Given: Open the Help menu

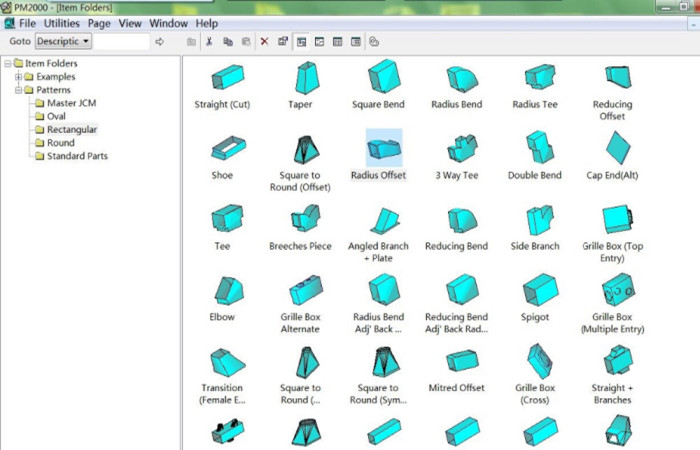Looking at the screenshot, I should tap(207, 23).
